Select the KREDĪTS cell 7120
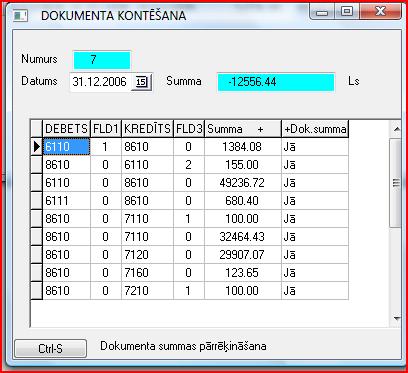Screen dimensions: 408x373 [x=147, y=255]
